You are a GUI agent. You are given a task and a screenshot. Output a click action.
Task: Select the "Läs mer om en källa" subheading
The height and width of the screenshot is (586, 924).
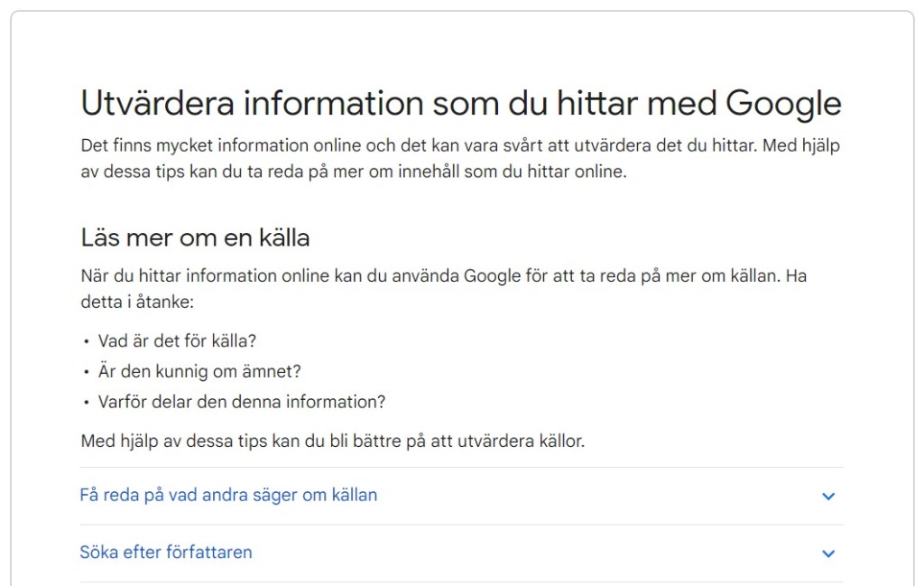[x=195, y=237]
